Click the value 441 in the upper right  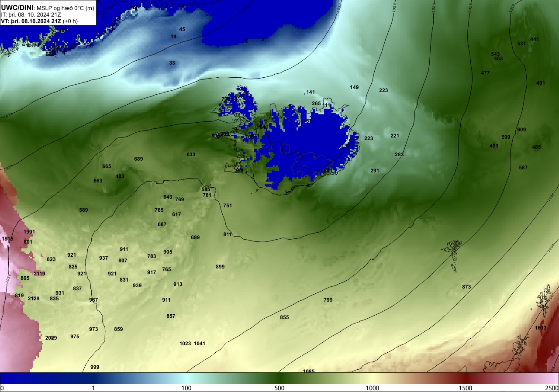[x=535, y=39]
